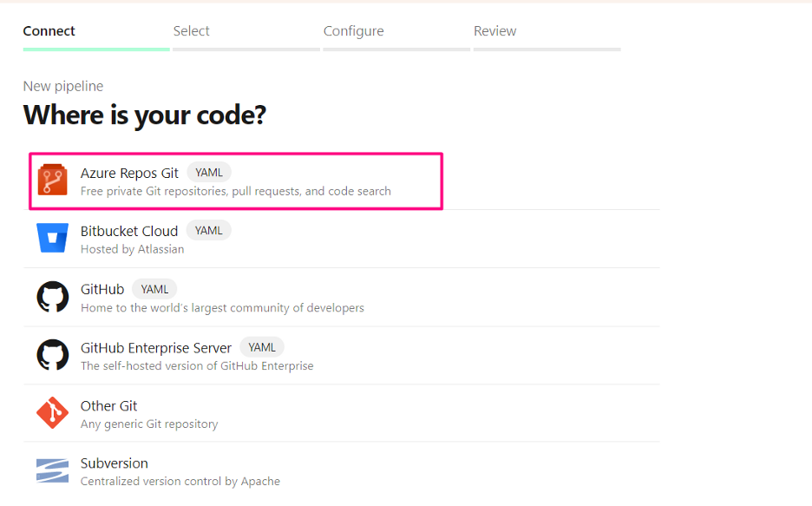Choose Azure Repos Git as code source

[129, 173]
